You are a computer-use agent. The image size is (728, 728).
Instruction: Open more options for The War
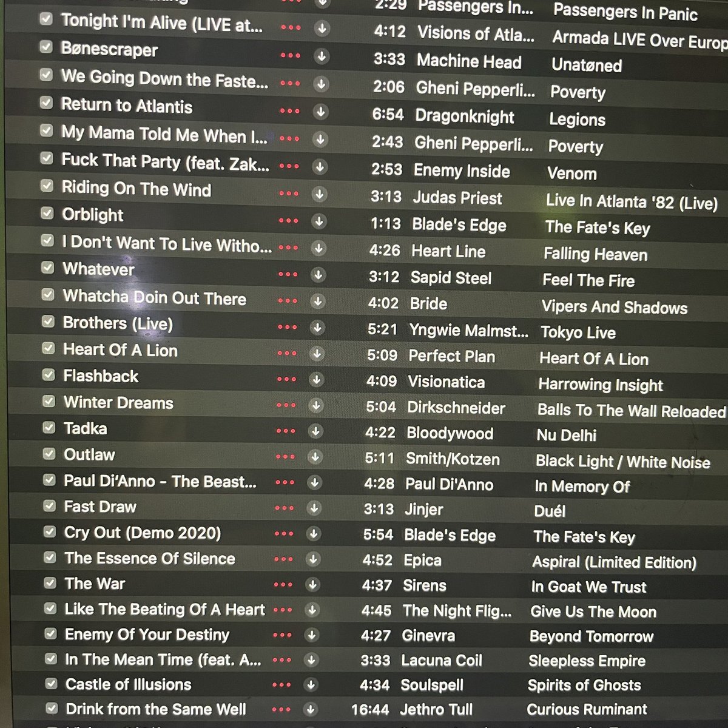pyautogui.click(x=283, y=585)
